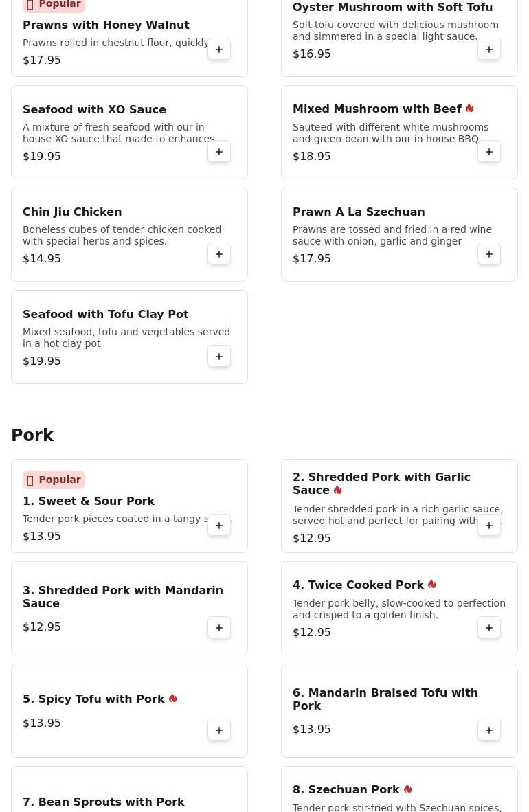Click the Twice Cooked Pork title
529x812 pixels.
click(358, 585)
